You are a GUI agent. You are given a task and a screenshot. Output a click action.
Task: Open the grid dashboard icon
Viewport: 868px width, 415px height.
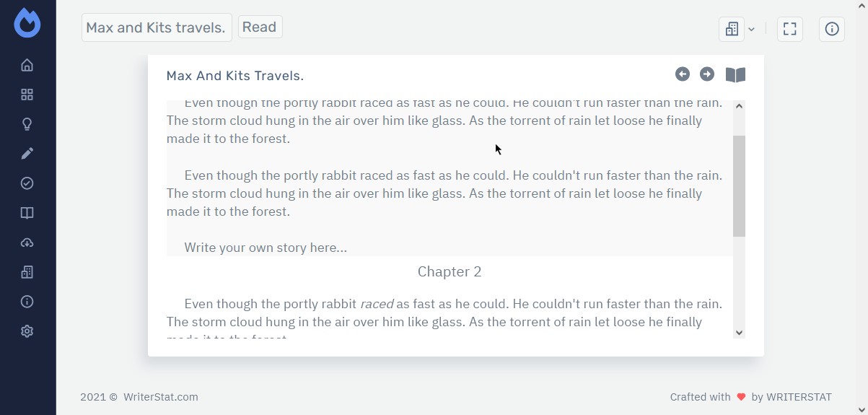point(27,95)
